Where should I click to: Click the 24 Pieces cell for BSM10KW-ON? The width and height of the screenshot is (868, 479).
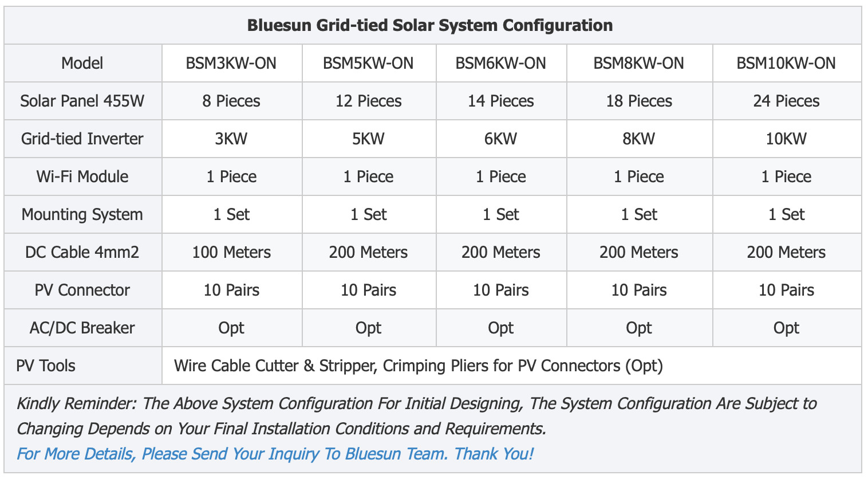tap(786, 101)
